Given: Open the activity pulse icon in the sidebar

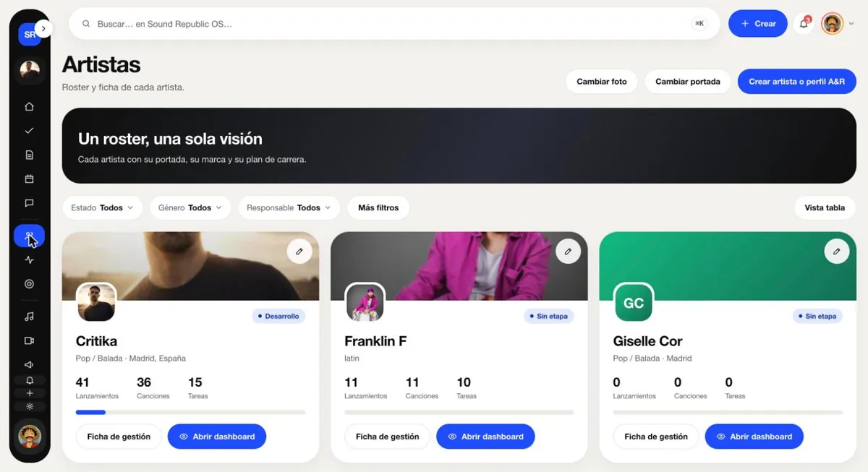Looking at the screenshot, I should (x=29, y=260).
